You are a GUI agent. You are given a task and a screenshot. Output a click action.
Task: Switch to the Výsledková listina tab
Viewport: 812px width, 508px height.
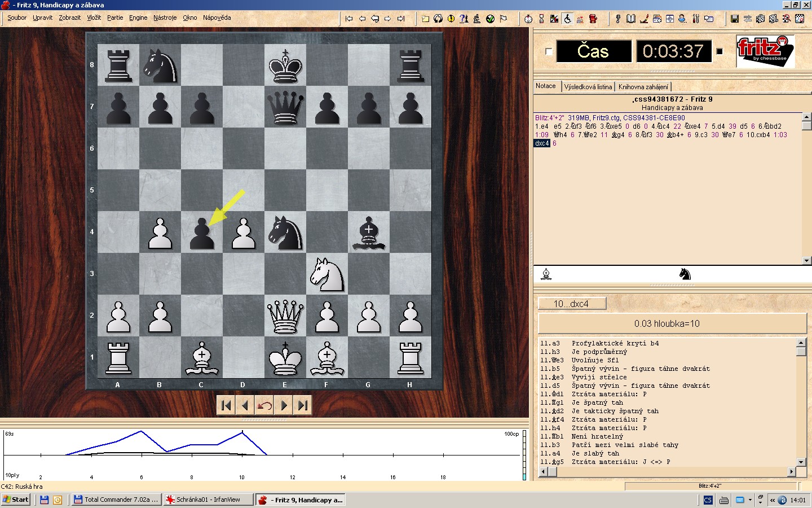tap(588, 87)
